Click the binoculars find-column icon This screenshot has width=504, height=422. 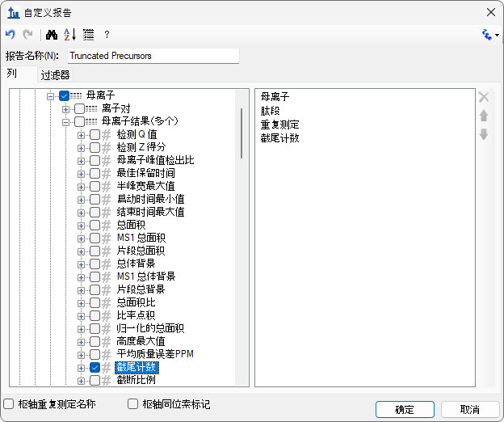click(51, 35)
